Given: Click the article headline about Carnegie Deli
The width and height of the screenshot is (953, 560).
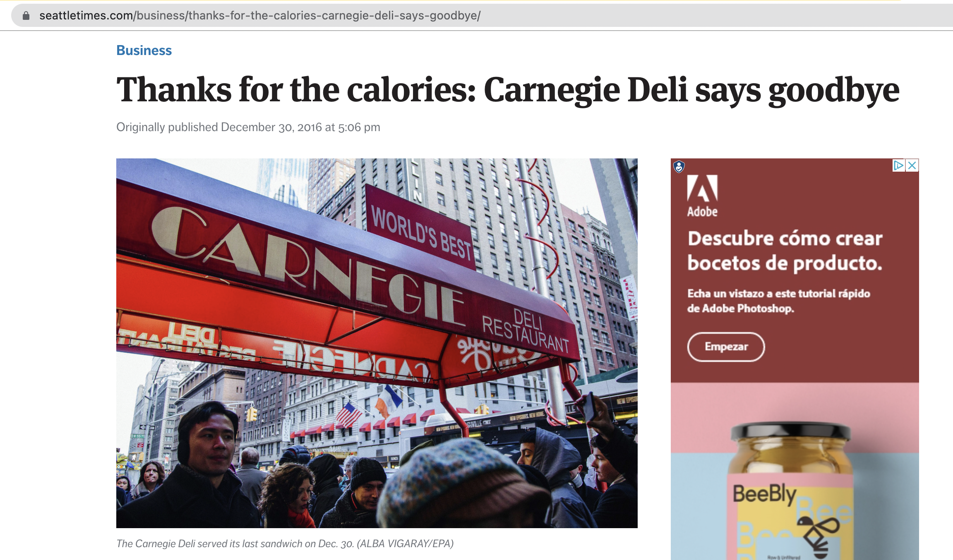Looking at the screenshot, I should [x=508, y=90].
